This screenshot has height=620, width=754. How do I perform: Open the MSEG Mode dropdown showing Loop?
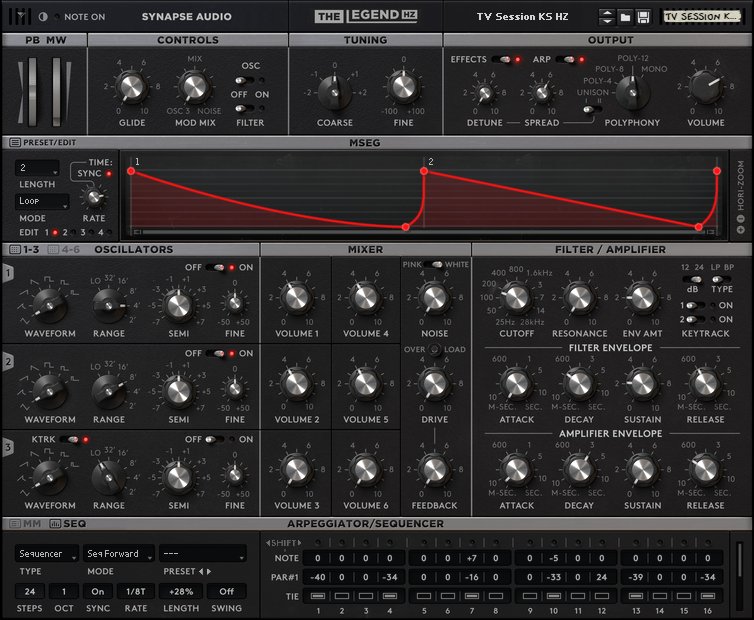(x=43, y=201)
